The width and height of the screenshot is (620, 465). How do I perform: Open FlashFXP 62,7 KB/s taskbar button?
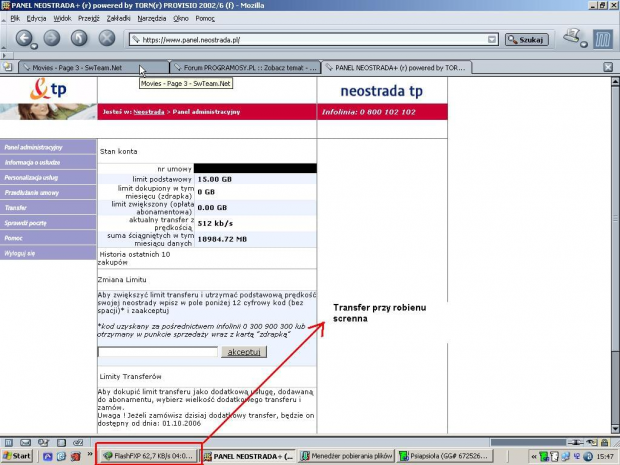[149, 456]
